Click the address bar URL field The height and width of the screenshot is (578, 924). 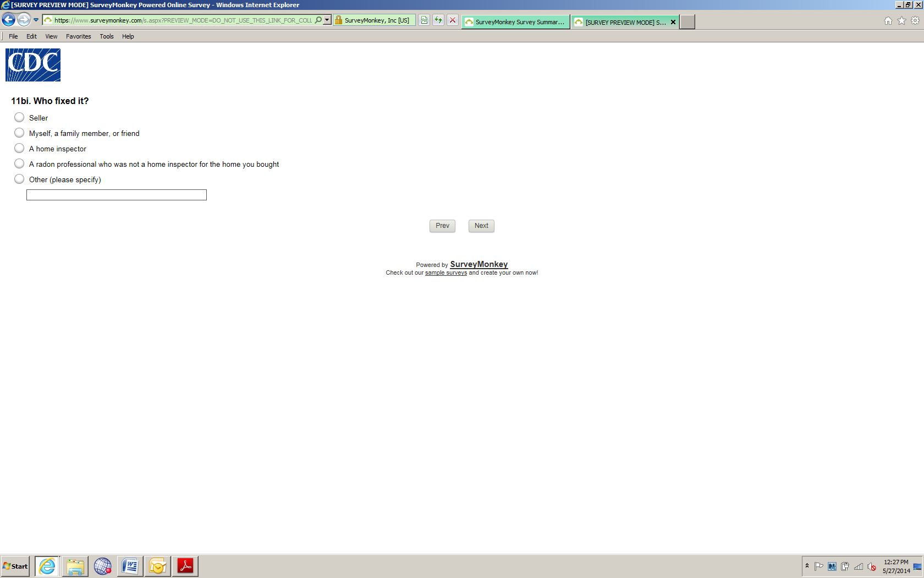click(x=183, y=20)
